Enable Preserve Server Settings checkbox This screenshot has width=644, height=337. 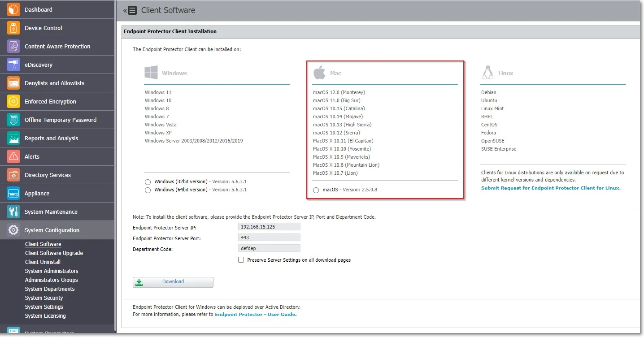point(241,260)
